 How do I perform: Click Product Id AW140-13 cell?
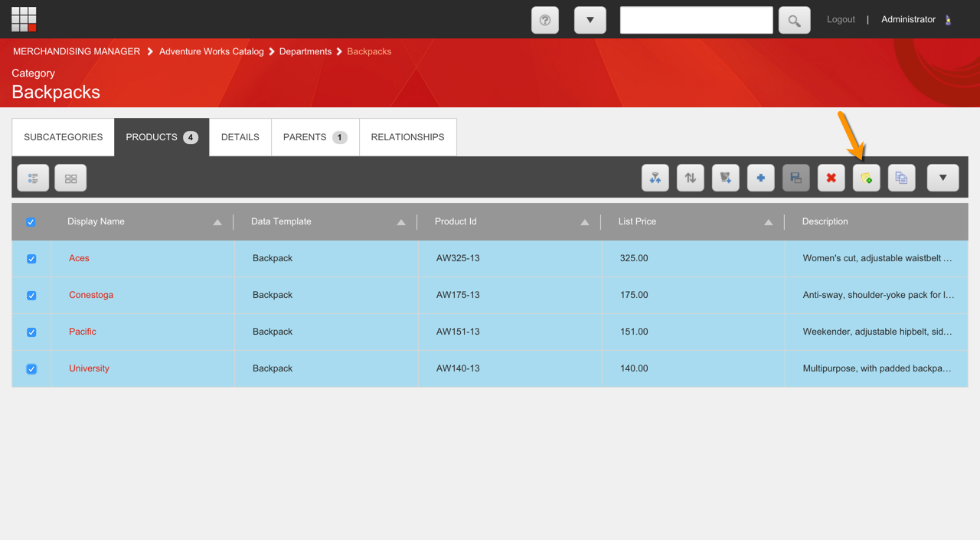pos(458,368)
